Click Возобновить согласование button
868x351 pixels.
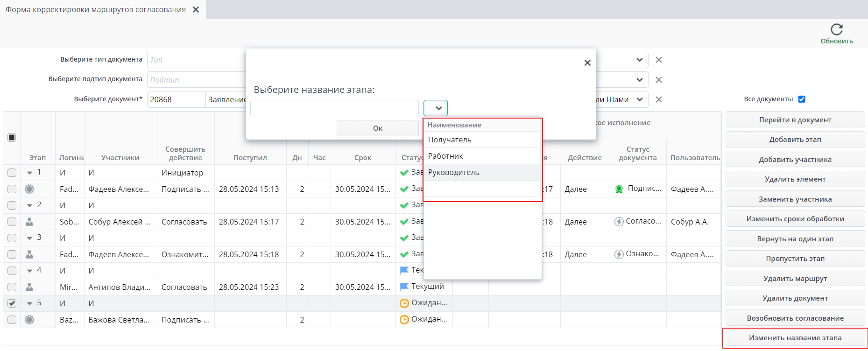click(x=795, y=318)
